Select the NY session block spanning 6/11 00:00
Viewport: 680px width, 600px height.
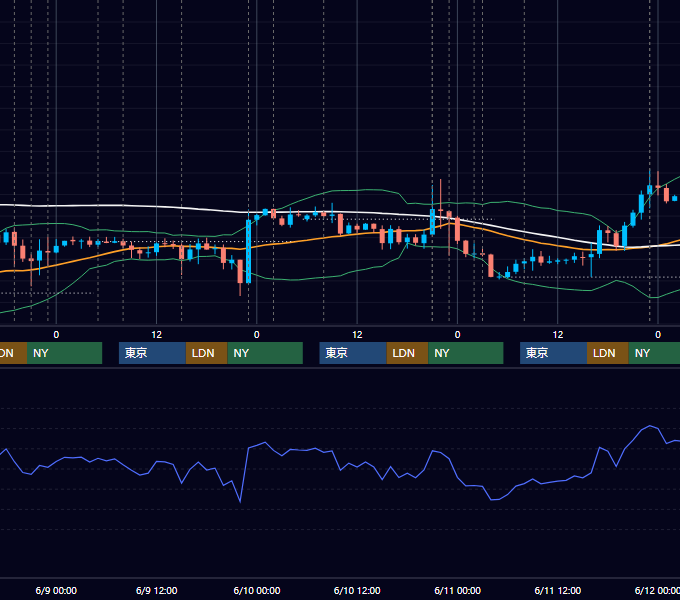tap(466, 353)
